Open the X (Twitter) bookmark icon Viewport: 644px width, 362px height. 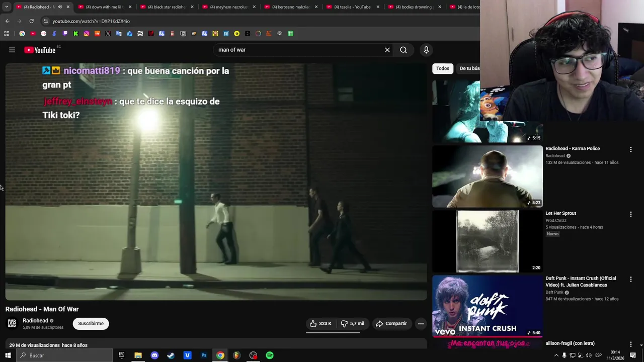tap(108, 34)
